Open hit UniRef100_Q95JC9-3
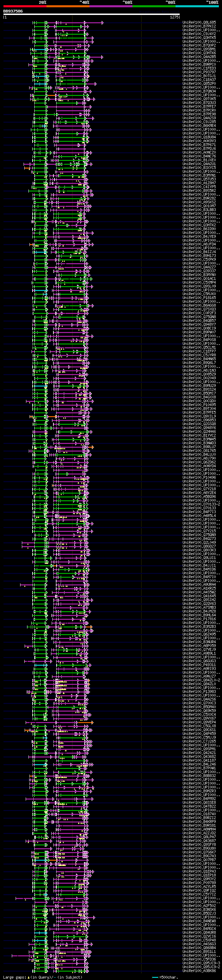 201,963
